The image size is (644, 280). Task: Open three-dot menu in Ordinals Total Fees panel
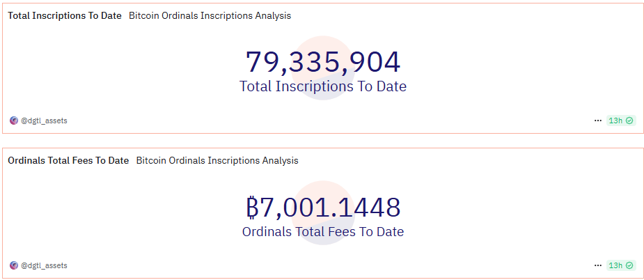point(597,265)
